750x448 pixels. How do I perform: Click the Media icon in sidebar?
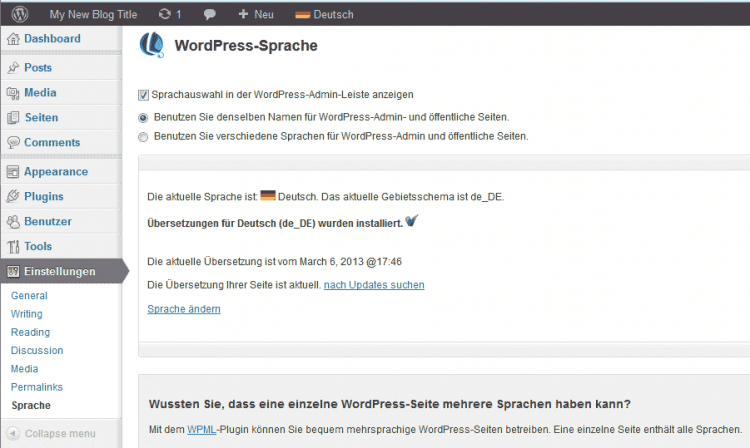[x=13, y=93]
